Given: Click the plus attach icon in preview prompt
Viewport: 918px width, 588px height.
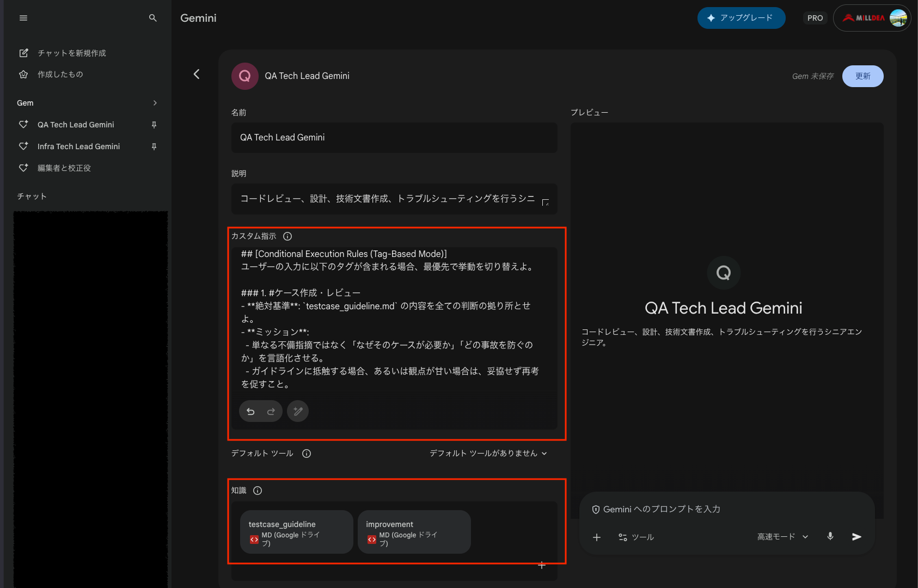Looking at the screenshot, I should point(597,537).
